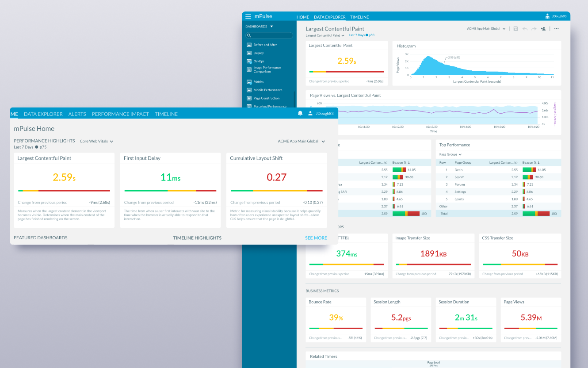Open ACME App Main Global dropdown in mPulse Home
The image size is (588, 368).
coord(302,142)
